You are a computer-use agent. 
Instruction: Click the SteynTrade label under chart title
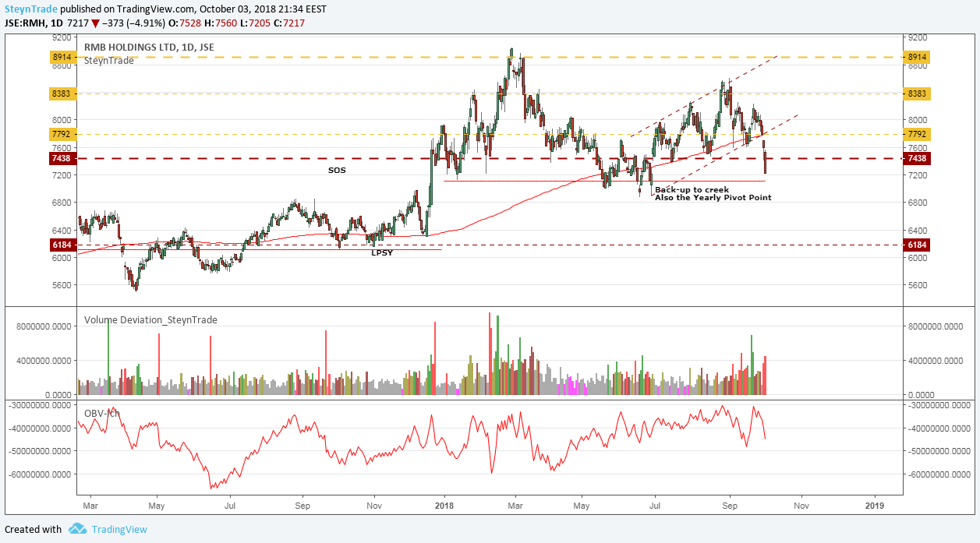108,61
